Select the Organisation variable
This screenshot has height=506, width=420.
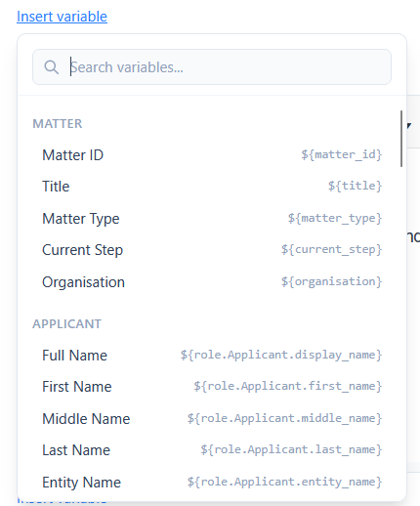pyautogui.click(x=212, y=281)
